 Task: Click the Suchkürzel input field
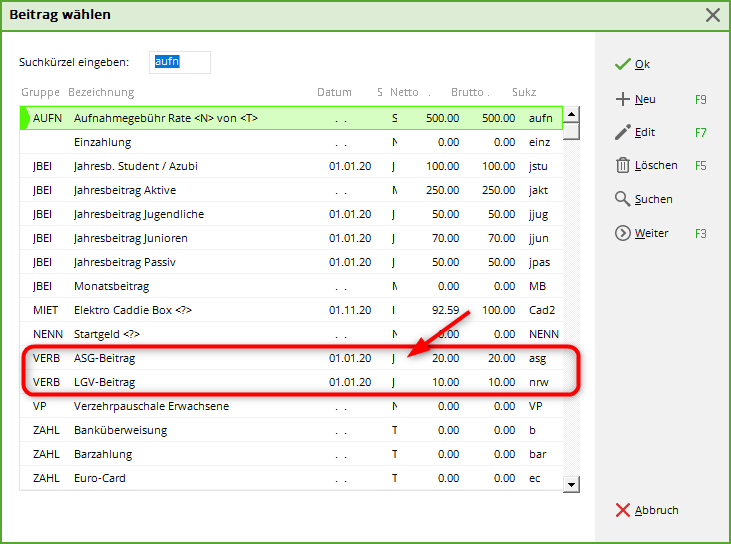180,62
